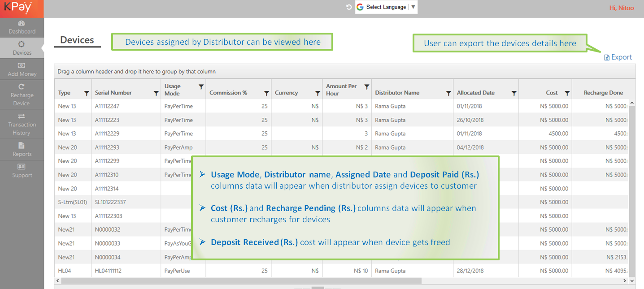The height and width of the screenshot is (289, 644).
Task: Open filter for Distributor Name column
Action: click(448, 93)
